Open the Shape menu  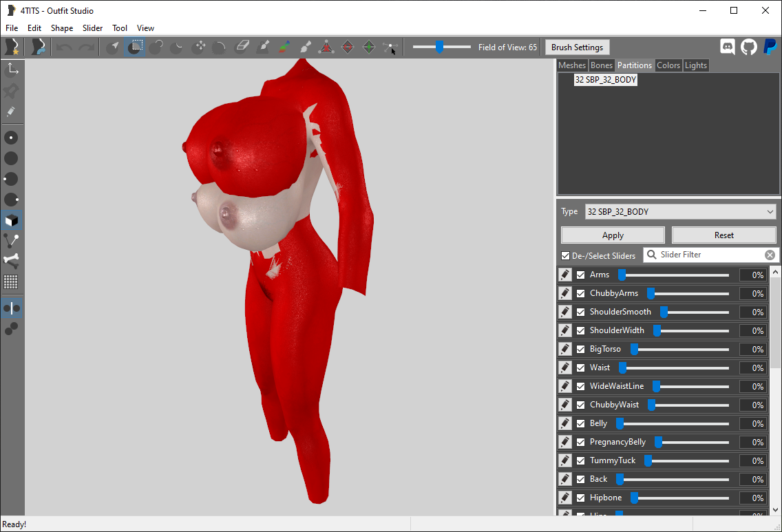pos(62,28)
